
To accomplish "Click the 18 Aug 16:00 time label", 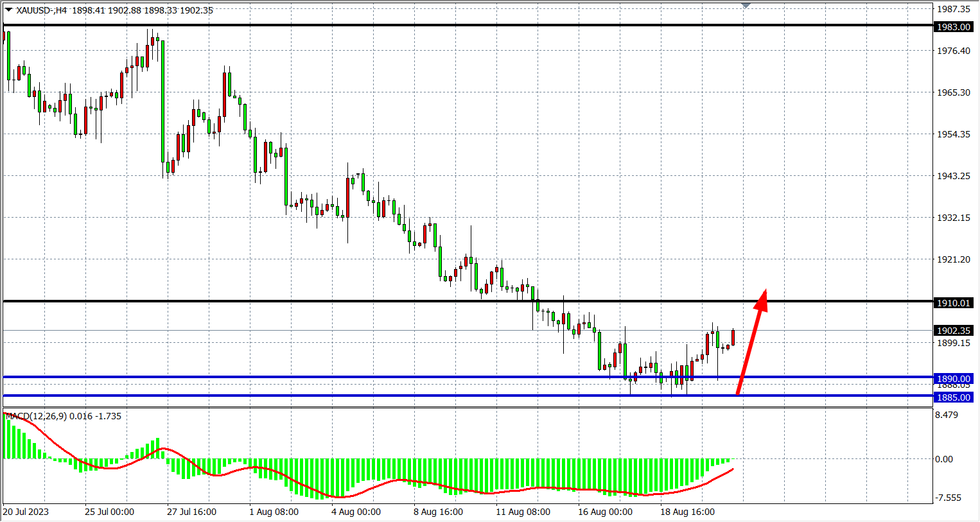I will pyautogui.click(x=687, y=512).
